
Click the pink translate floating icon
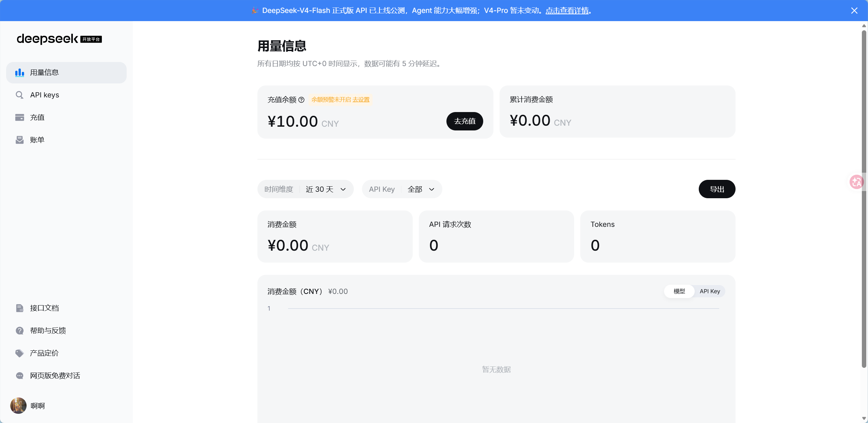pyautogui.click(x=856, y=182)
